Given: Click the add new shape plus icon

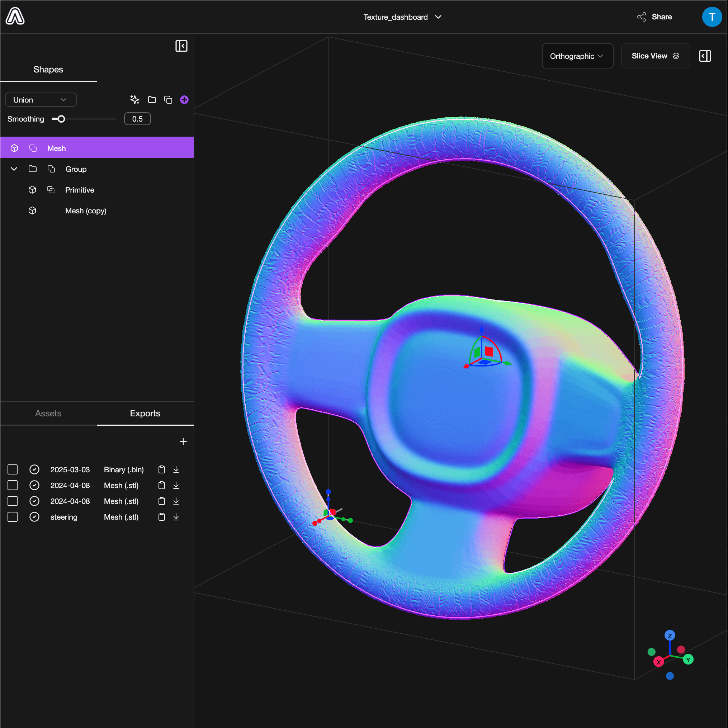Looking at the screenshot, I should [x=184, y=99].
